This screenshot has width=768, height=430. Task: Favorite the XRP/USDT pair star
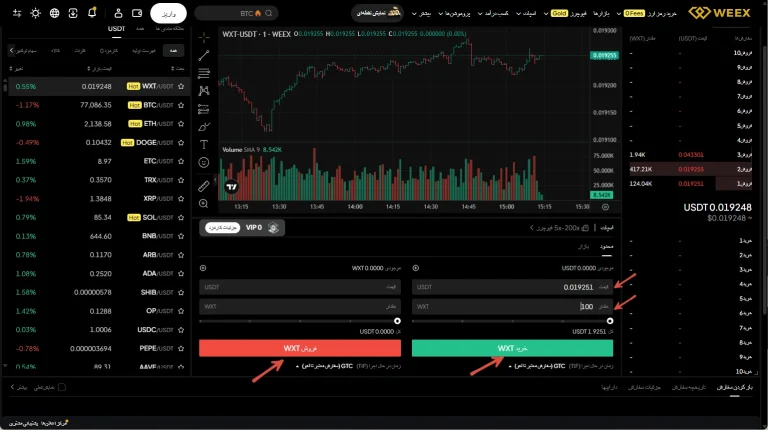[181, 199]
